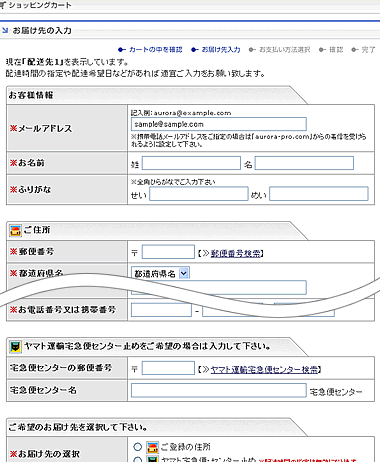This screenshot has width=380, height=462.
Task: Focus the めい furigana input field
Action: point(319,194)
